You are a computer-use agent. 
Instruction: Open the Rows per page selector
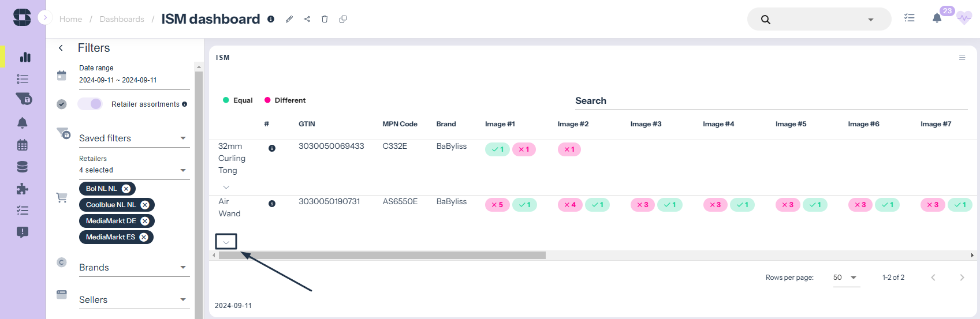tap(846, 277)
